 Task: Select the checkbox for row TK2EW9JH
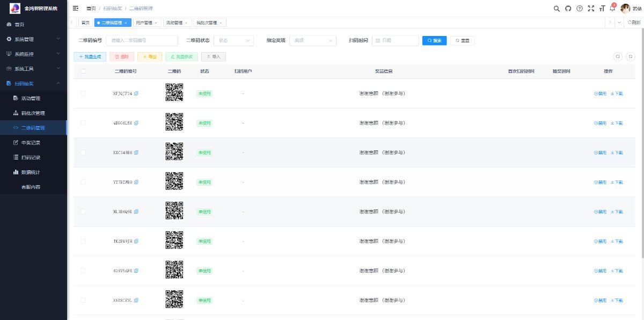(83, 241)
